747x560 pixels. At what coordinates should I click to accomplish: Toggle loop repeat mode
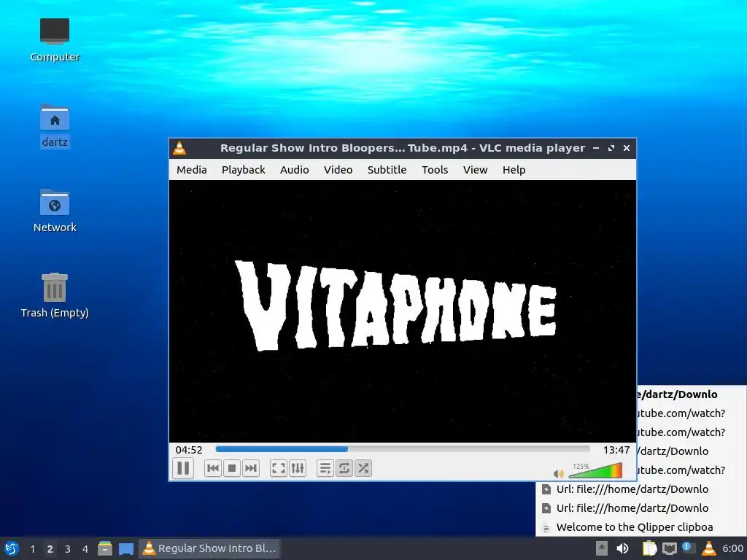point(344,469)
